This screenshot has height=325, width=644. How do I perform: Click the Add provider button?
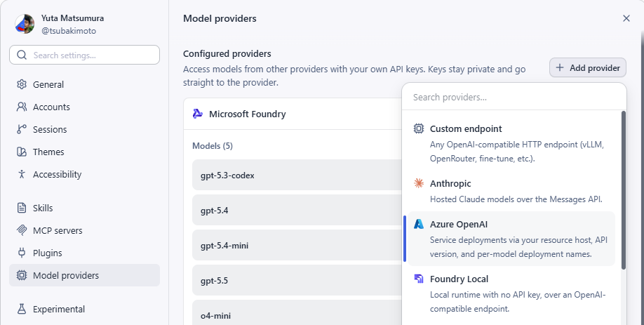[x=588, y=67]
